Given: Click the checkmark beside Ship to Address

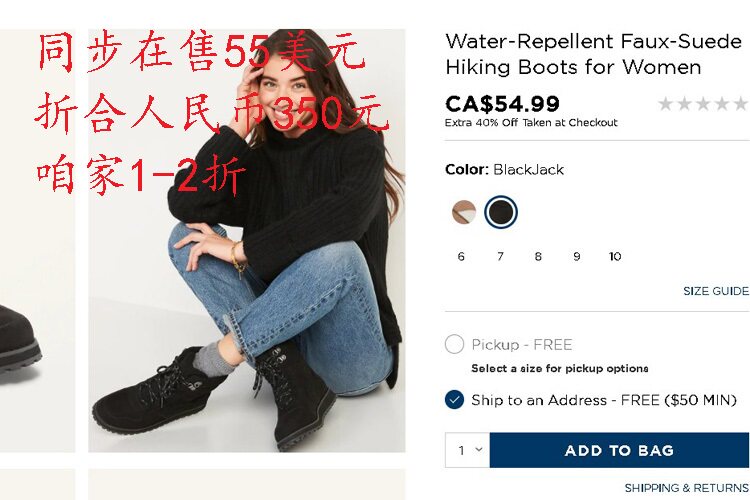Looking at the screenshot, I should [454, 400].
